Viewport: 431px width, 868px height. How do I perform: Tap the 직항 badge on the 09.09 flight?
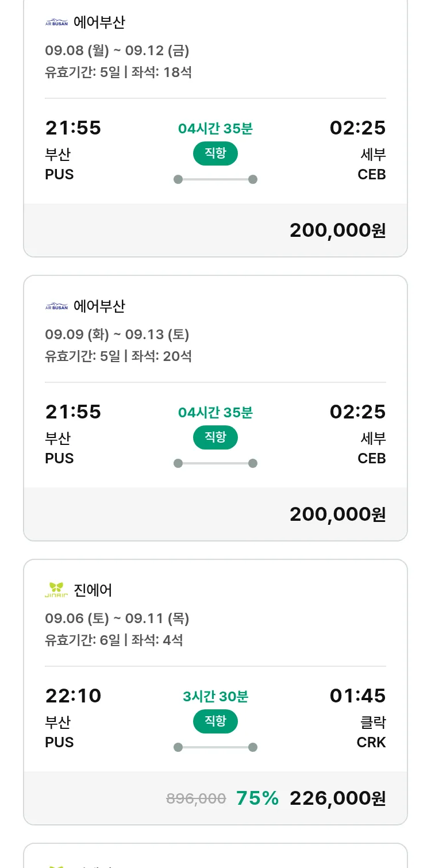click(x=215, y=437)
